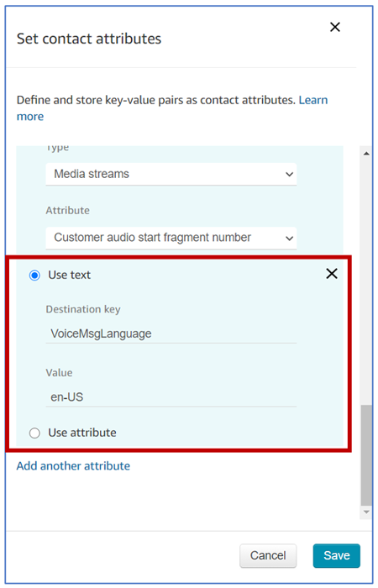Click the 'Use text' option label text

click(70, 275)
